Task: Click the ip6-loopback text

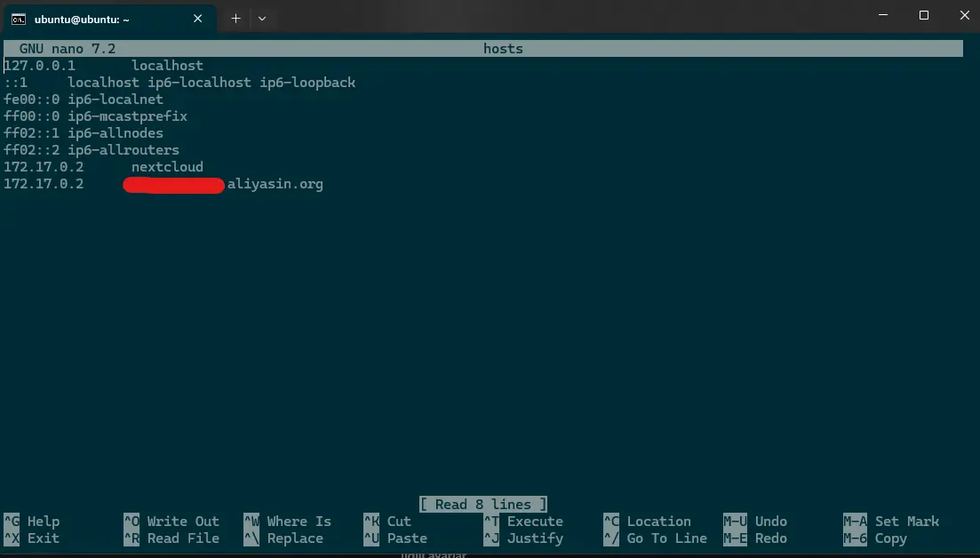Action: (307, 83)
